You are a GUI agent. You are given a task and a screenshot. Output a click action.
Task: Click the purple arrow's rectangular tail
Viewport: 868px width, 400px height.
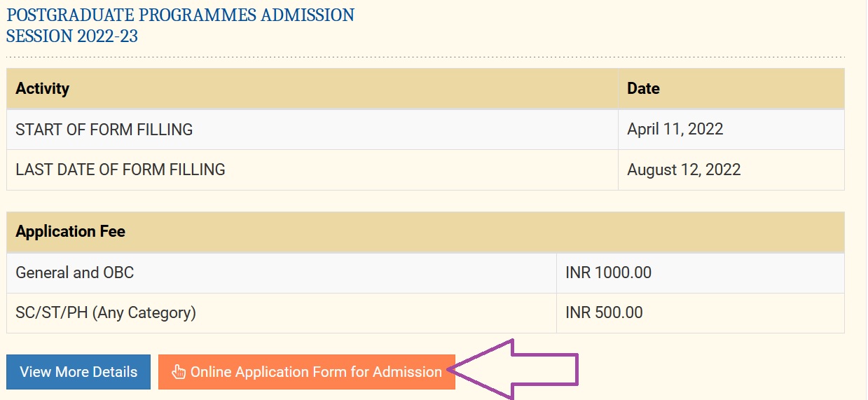(x=546, y=369)
